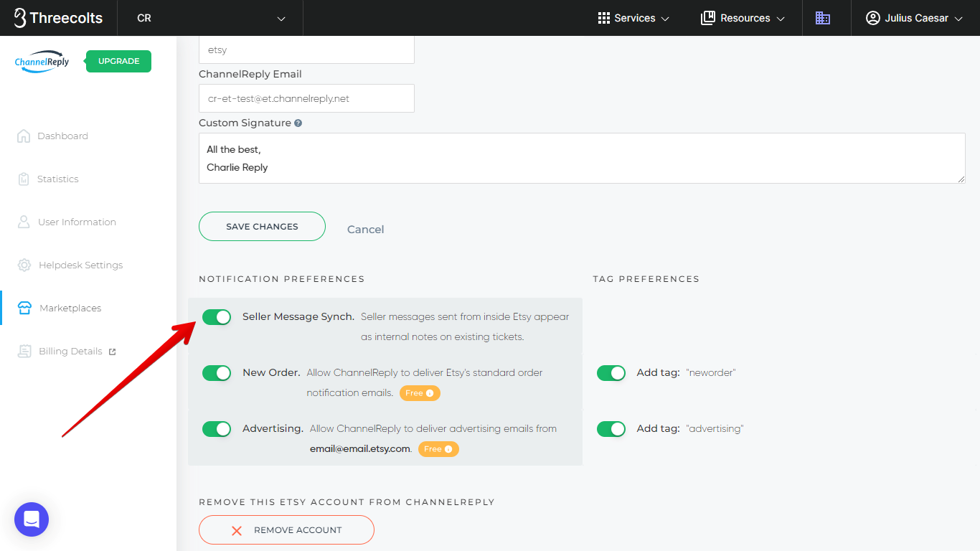Click the REMOVE THIS ETSY ACCOUNT heading
Screen dimensions: 980x551
[x=347, y=502]
